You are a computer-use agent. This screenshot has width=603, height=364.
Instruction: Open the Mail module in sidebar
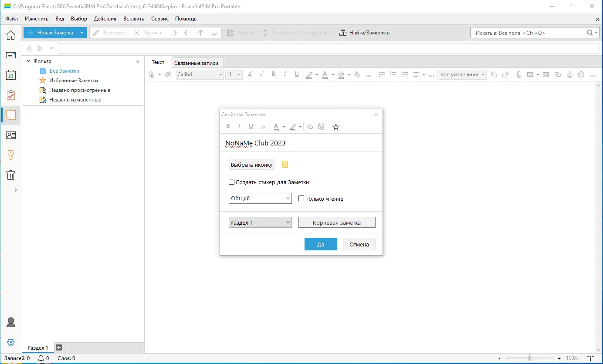[10, 55]
